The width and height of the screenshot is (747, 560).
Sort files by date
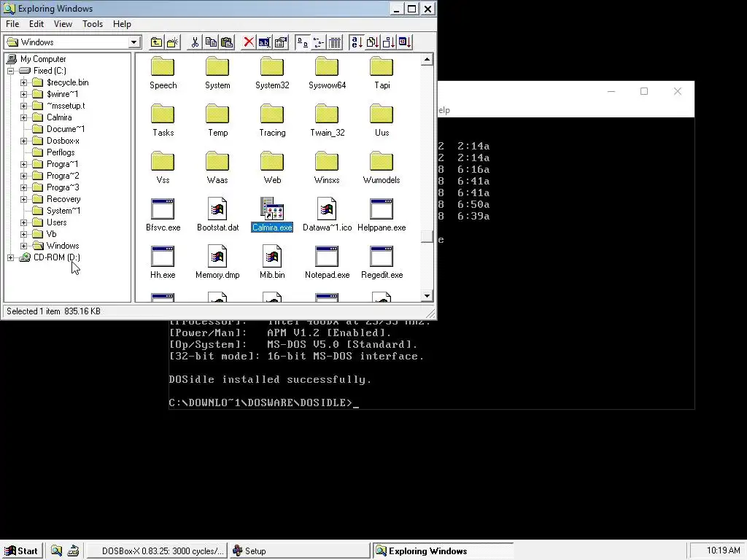pyautogui.click(x=405, y=42)
